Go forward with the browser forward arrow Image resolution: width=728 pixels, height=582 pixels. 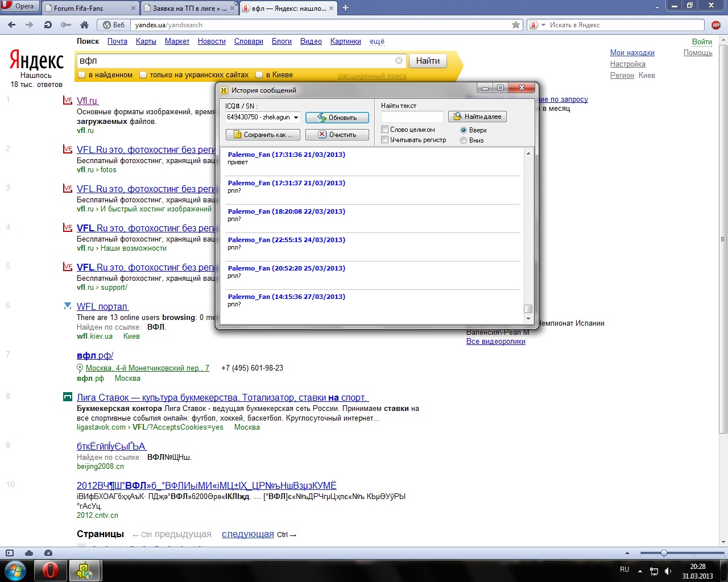tap(30, 25)
